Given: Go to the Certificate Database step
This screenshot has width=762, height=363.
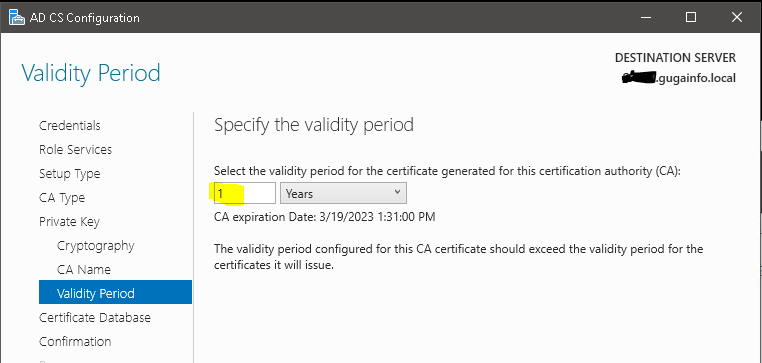Looking at the screenshot, I should (x=95, y=317).
